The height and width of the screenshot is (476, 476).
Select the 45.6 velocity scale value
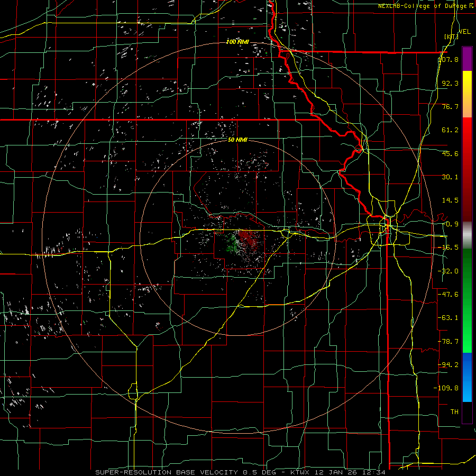coord(450,153)
